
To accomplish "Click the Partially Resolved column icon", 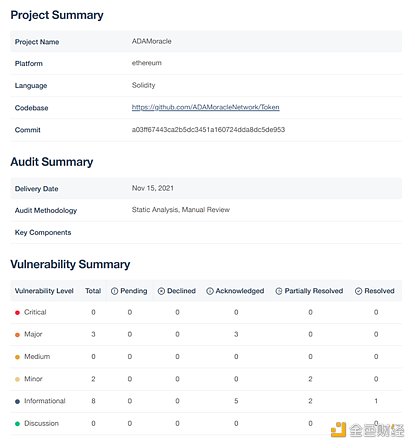I will tap(279, 291).
